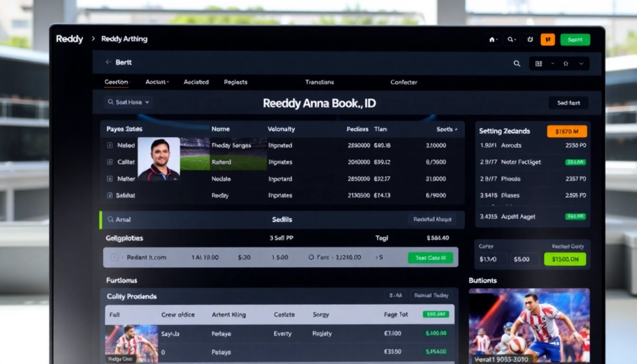Screen dimensions: 637x364
Task: Click the Redant It.com row label
Action: (x=146, y=257)
